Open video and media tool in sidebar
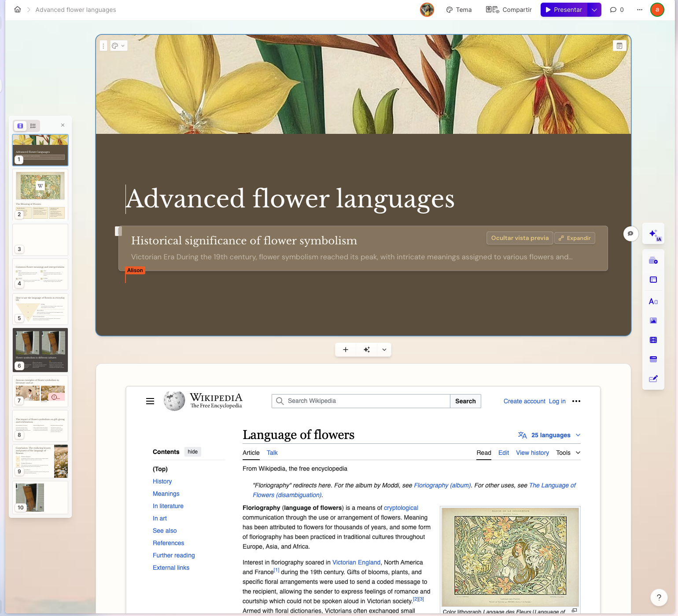This screenshot has height=616, width=678. tap(653, 340)
